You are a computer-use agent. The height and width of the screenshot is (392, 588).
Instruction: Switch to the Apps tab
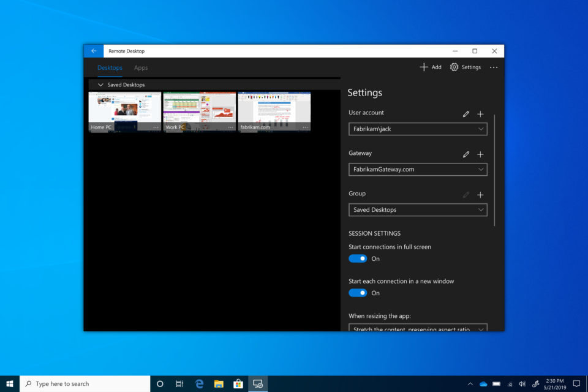click(141, 68)
